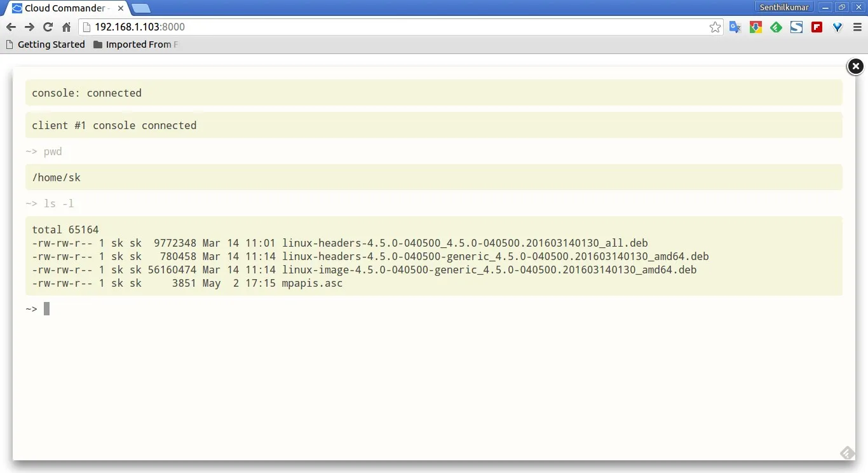Close the console overlay with the X button
868x473 pixels.
coord(855,66)
